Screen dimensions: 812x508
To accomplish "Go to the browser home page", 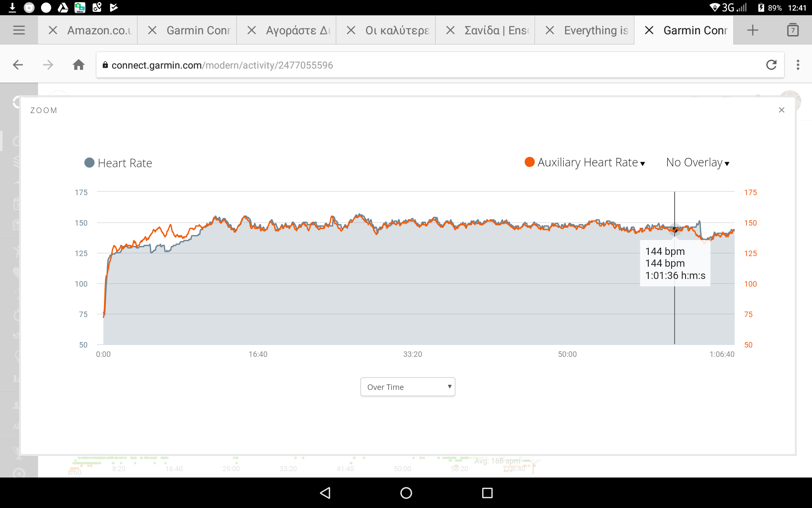I will tap(79, 65).
